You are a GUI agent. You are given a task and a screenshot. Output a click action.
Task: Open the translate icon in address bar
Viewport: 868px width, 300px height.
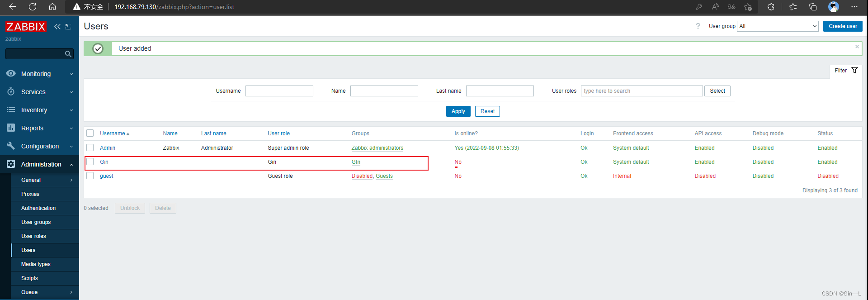tap(731, 7)
